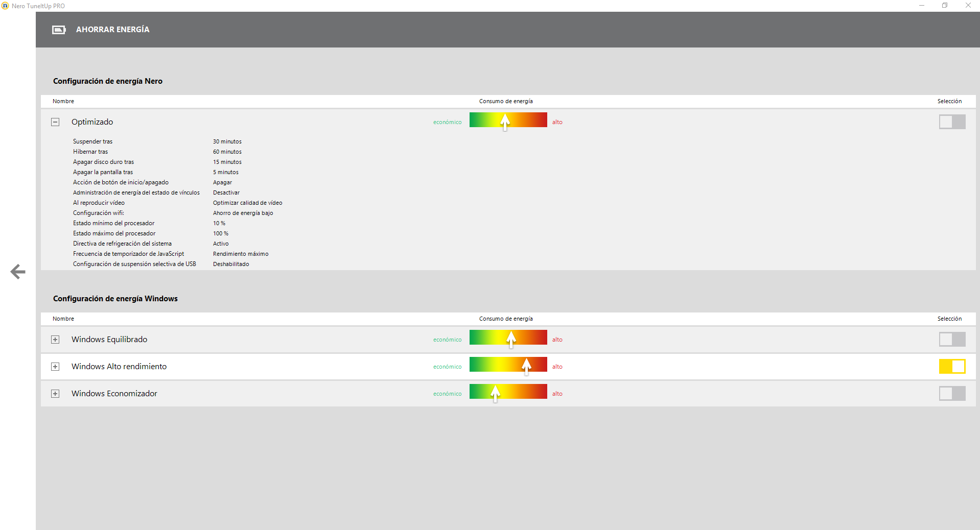Collapse the Optimizado power plan
Image resolution: width=980 pixels, height=530 pixels.
click(x=55, y=122)
